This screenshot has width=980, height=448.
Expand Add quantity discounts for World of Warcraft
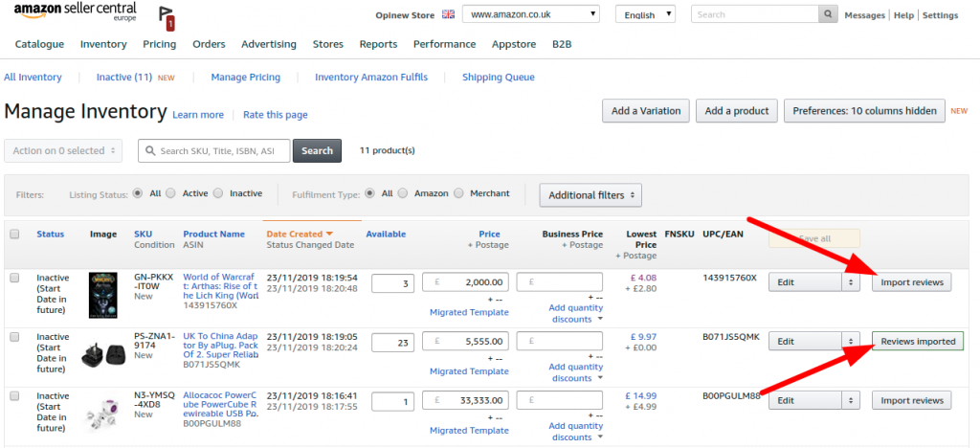[575, 313]
